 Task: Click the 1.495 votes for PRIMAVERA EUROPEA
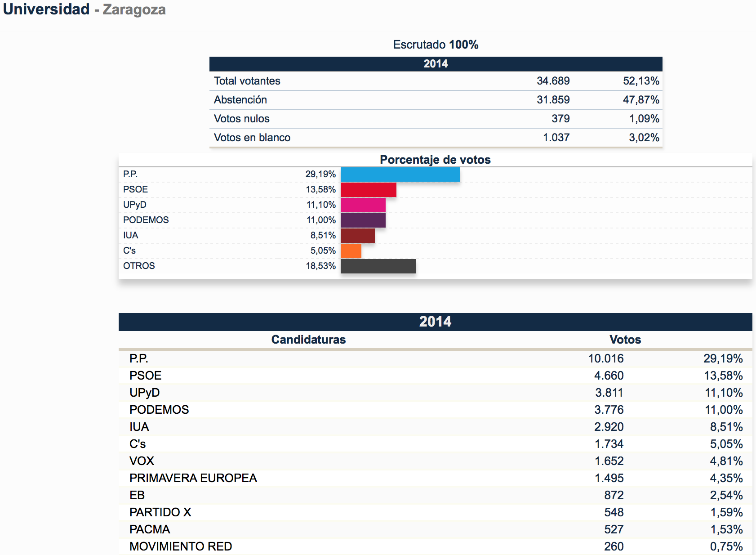[609, 478]
